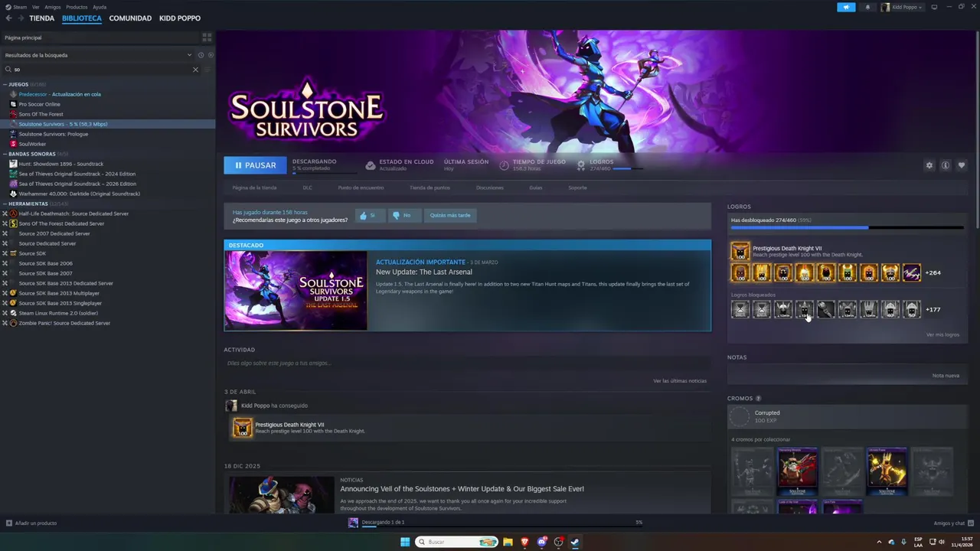The height and width of the screenshot is (551, 980).
Task: Open the Productos menu
Action: pyautogui.click(x=77, y=7)
